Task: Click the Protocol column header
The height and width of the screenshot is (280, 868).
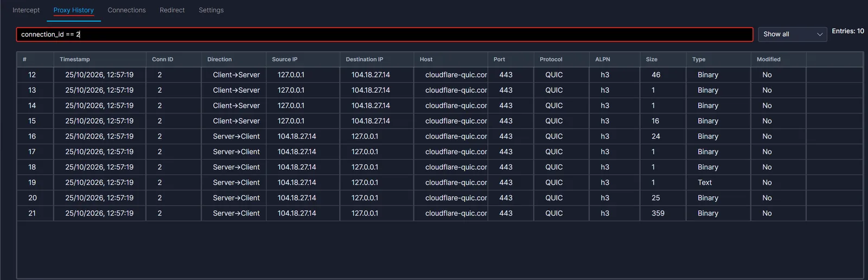Action: 561,59
